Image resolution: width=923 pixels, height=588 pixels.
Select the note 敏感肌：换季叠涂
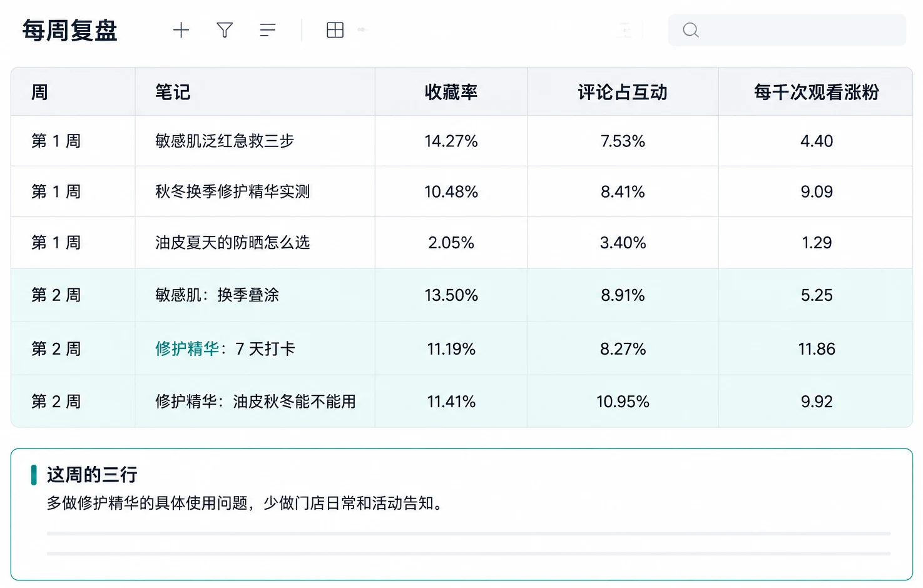click(217, 295)
